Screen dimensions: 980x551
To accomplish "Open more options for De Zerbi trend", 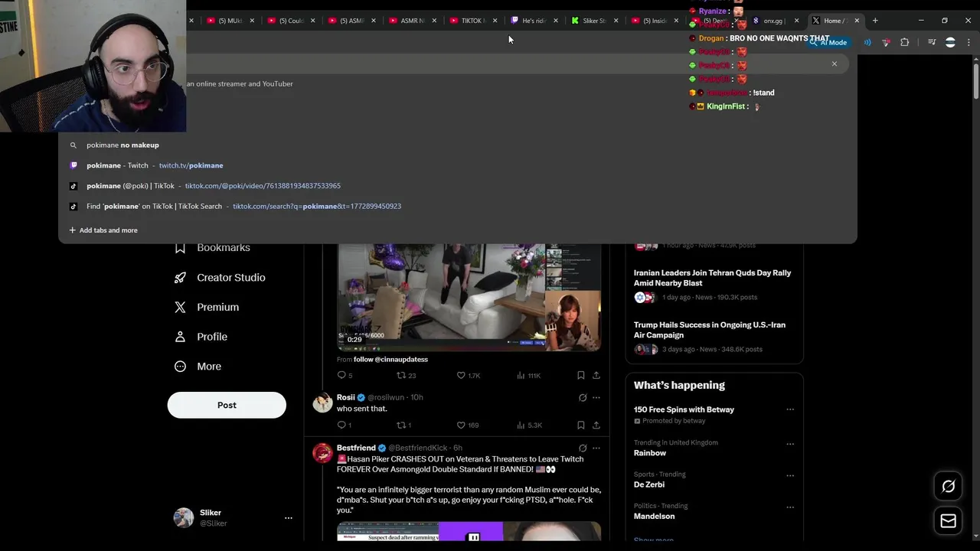I will point(790,475).
